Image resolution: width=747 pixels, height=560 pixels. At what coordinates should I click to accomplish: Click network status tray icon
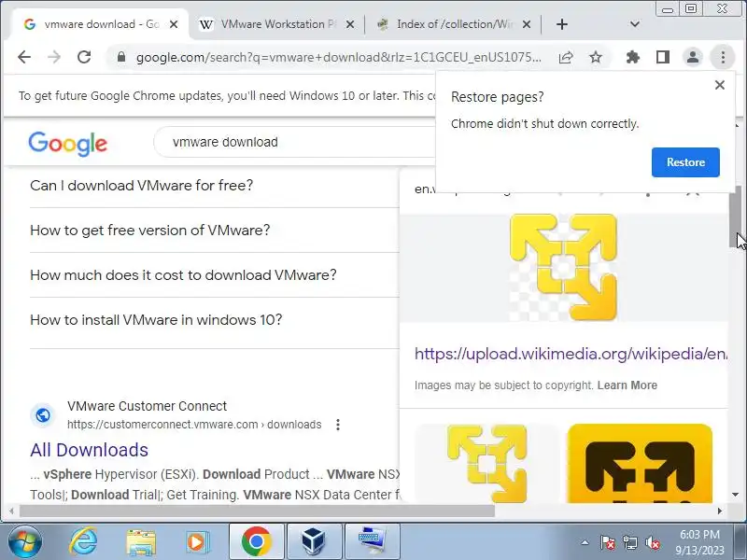tap(629, 542)
